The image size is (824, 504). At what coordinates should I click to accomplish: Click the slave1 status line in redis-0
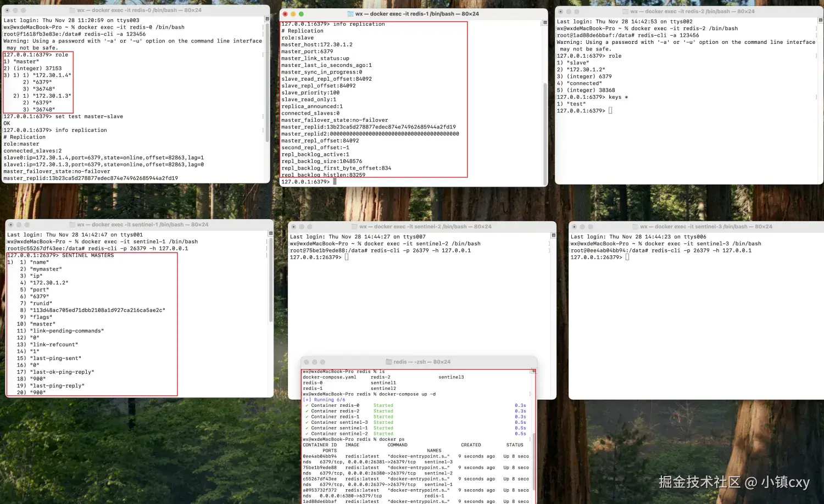pyautogui.click(x=103, y=165)
